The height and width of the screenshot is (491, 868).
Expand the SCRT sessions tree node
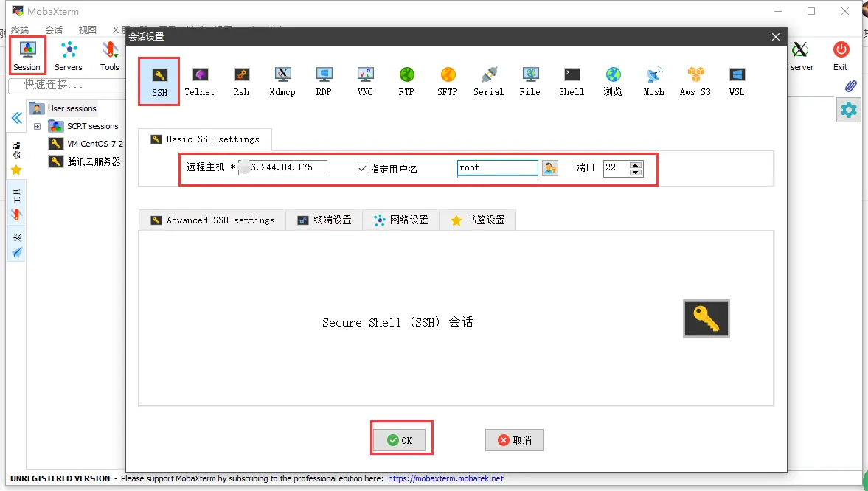[x=37, y=126]
